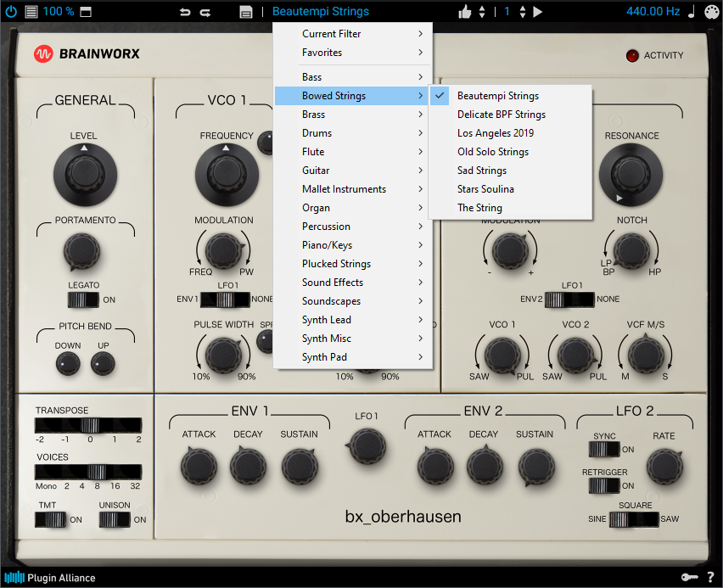Click the RESONANCE knob

click(631, 175)
